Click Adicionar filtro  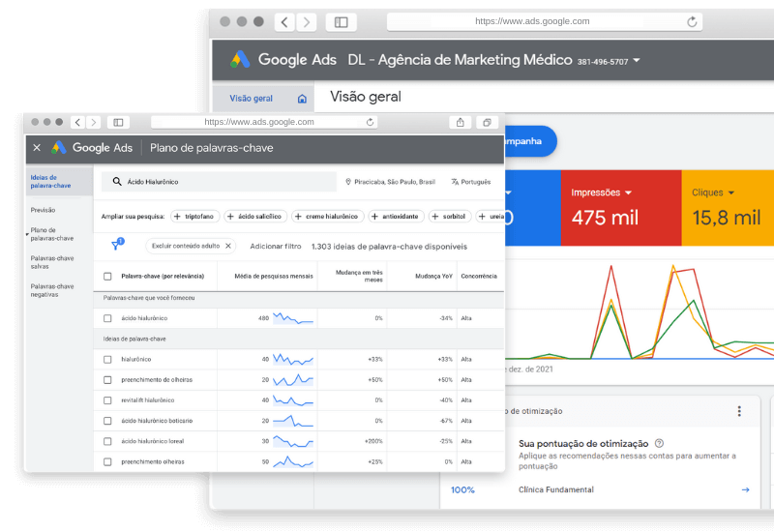tap(276, 246)
